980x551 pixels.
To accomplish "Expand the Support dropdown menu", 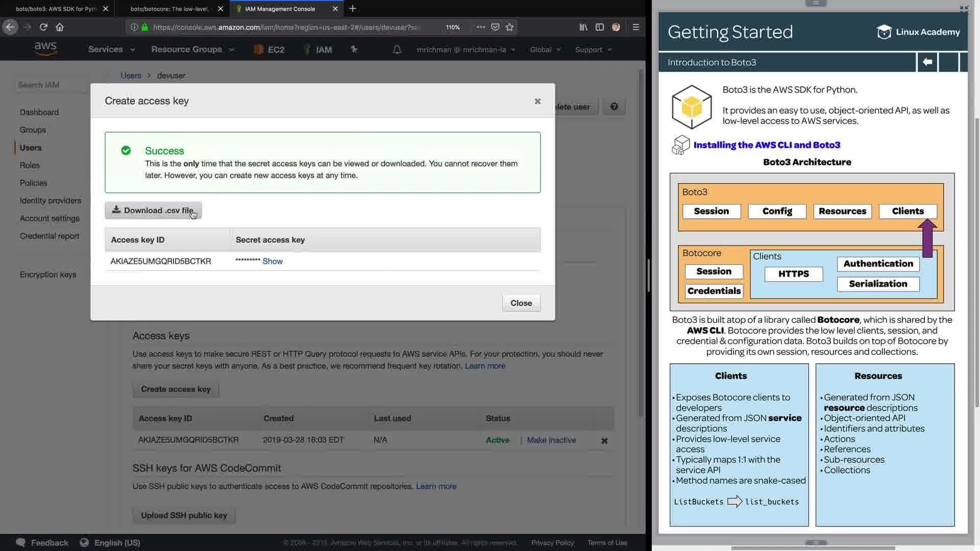I will point(593,49).
